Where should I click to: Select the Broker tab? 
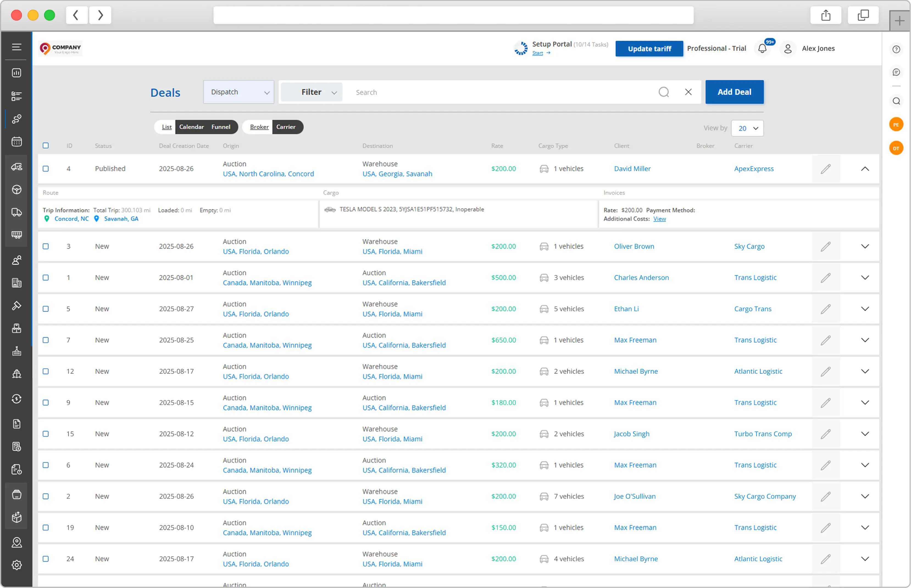(259, 127)
